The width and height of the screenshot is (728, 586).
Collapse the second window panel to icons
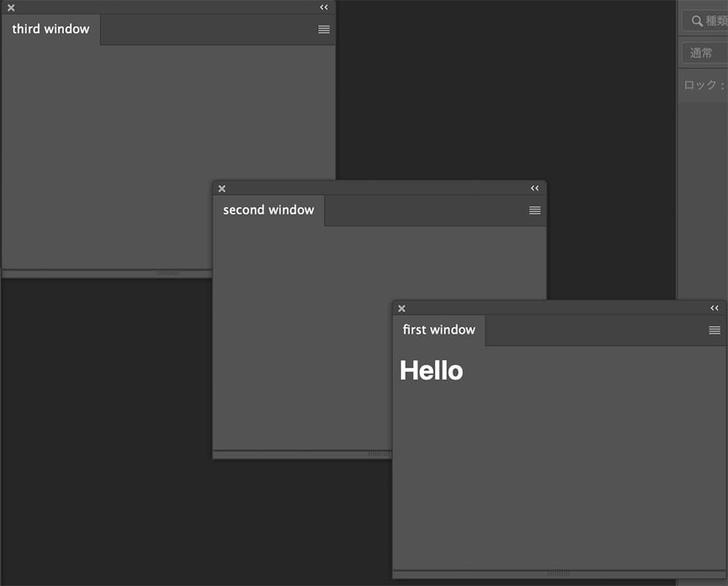coord(534,188)
